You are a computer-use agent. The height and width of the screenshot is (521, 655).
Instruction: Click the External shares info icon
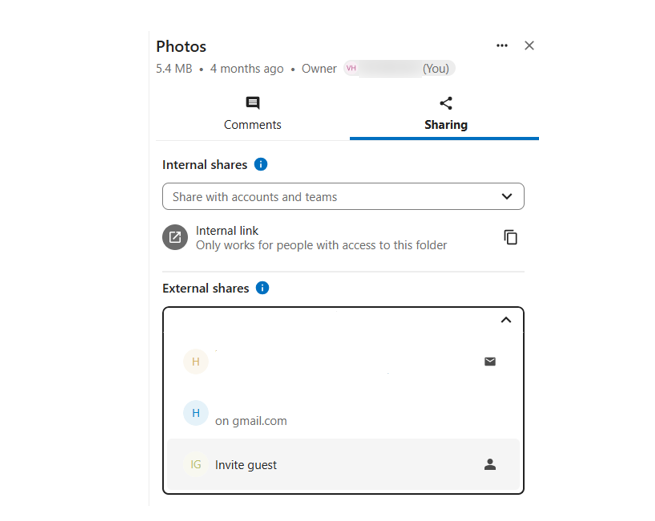(x=262, y=288)
